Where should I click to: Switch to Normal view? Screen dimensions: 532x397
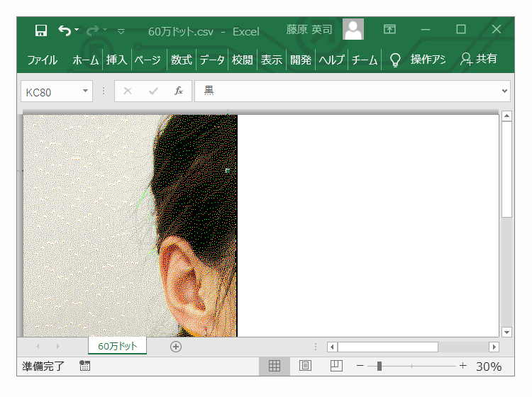(x=275, y=366)
